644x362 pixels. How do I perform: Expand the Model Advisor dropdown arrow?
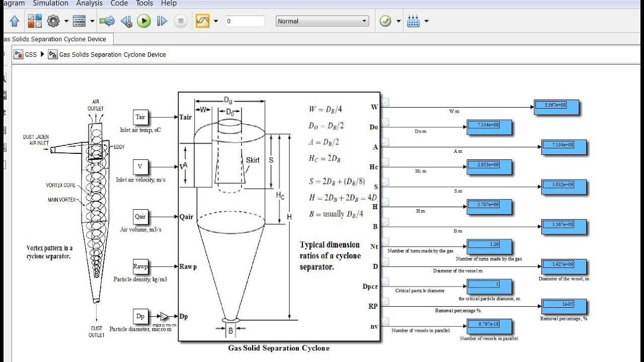398,21
